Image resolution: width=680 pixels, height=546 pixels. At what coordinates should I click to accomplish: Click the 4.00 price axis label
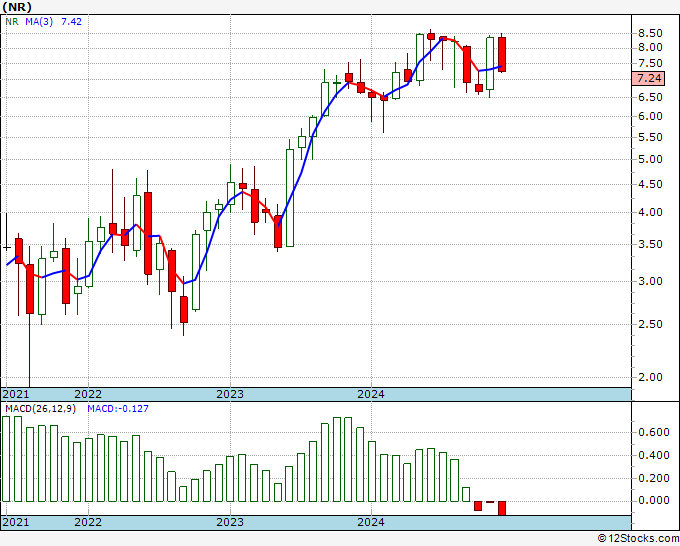pyautogui.click(x=650, y=212)
